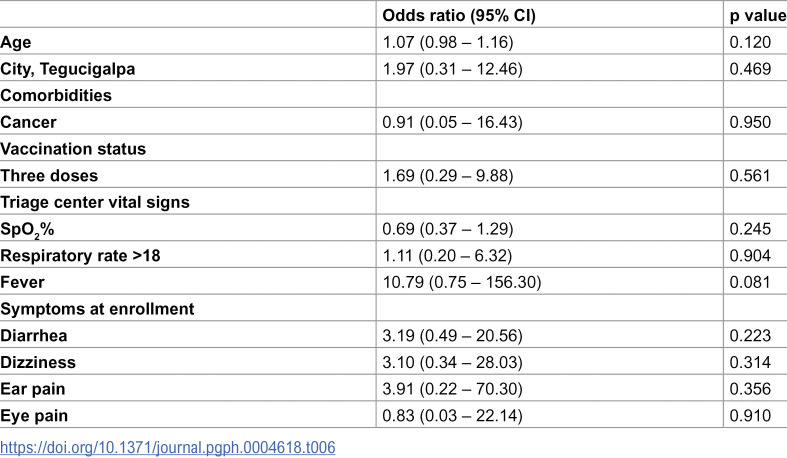
Task: Select the Respiratory rate >18 row label
Action: coord(80,255)
